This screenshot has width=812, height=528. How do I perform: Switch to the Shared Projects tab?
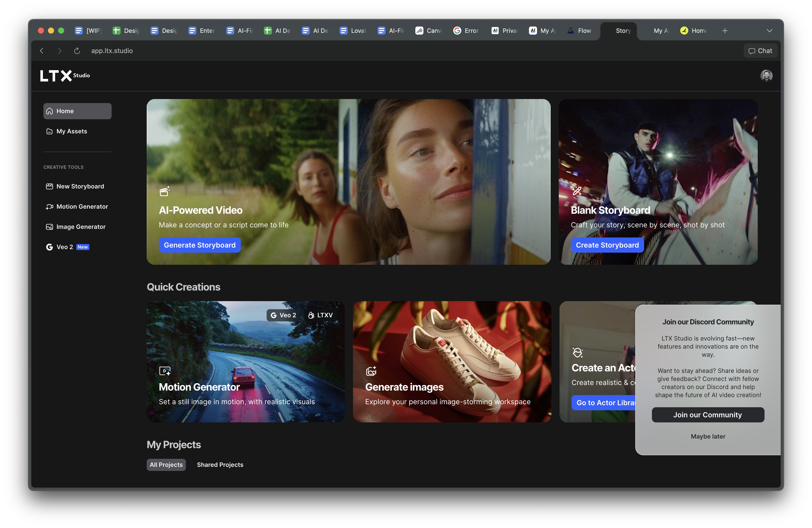(x=220, y=465)
